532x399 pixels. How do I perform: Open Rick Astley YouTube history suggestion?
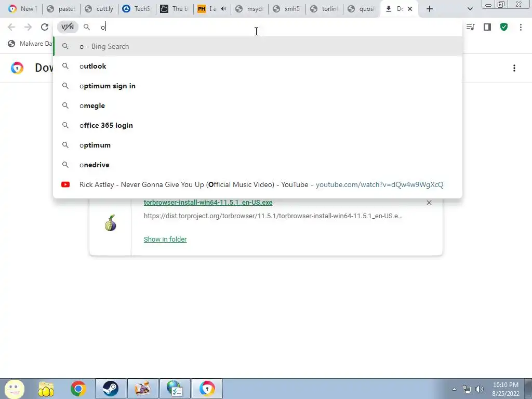click(258, 184)
